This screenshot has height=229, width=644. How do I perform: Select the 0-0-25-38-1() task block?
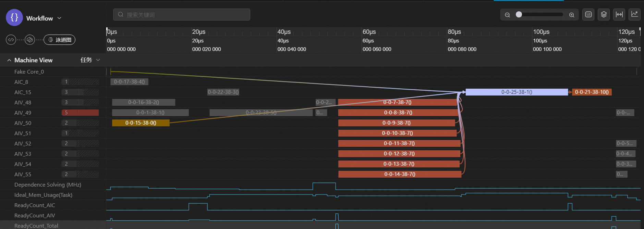coord(517,92)
